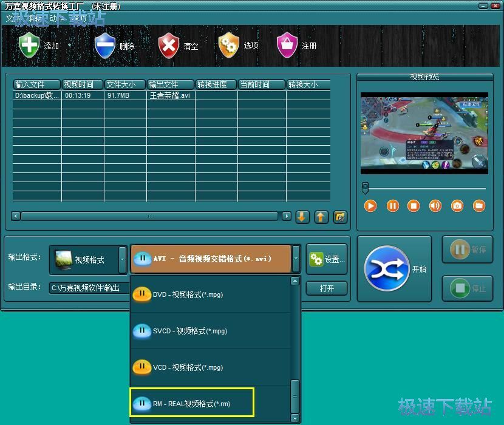Play the video preview
Screen dimensions: 504x425
point(370,206)
